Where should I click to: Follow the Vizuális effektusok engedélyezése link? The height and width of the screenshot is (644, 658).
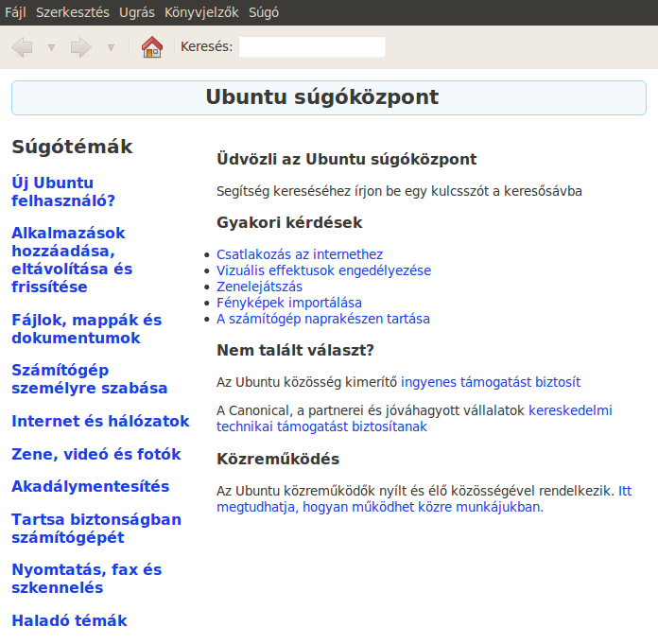pyautogui.click(x=323, y=270)
